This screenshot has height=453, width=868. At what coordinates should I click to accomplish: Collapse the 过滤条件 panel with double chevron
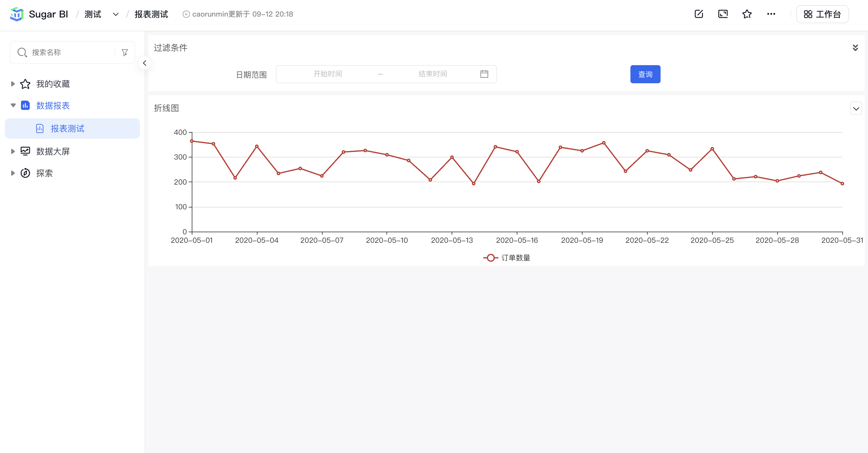855,48
